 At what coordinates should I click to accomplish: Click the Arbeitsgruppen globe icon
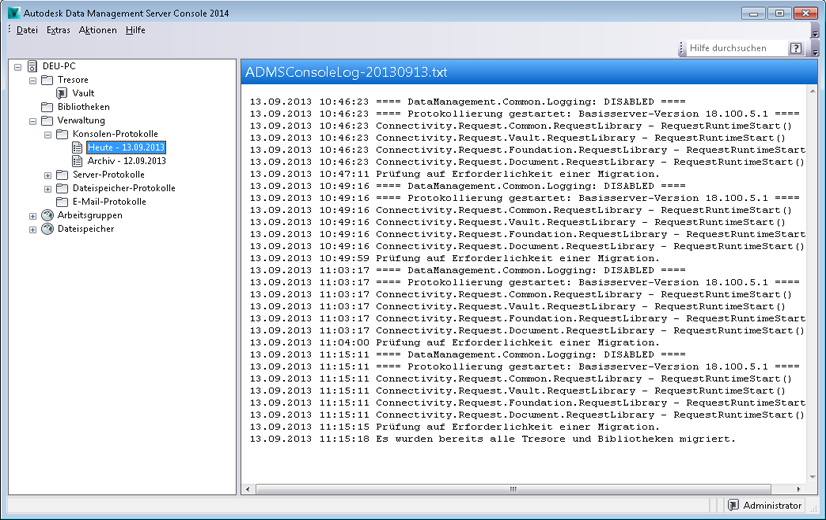(x=47, y=215)
